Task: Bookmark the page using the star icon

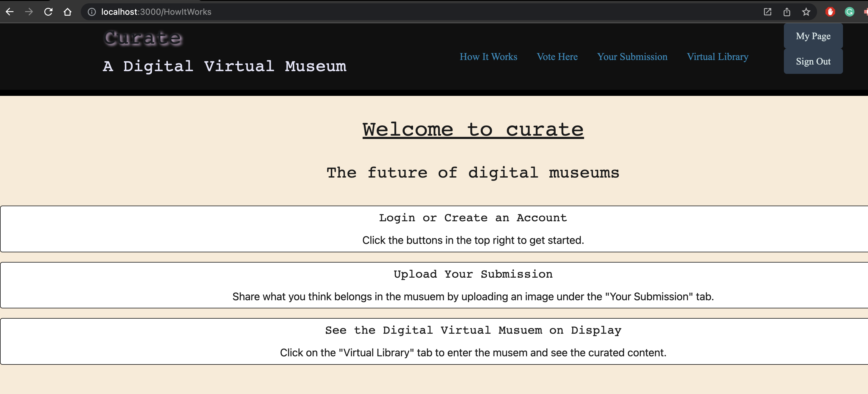Action: [x=806, y=11]
